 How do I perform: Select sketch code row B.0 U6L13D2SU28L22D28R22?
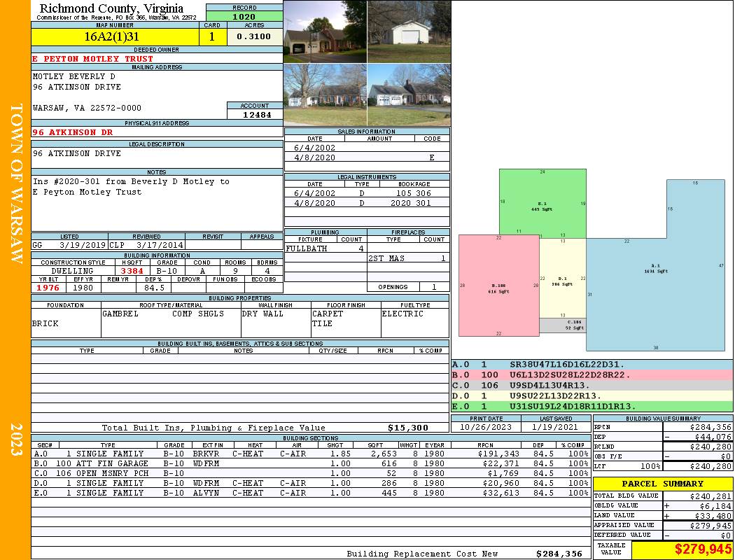pos(592,375)
